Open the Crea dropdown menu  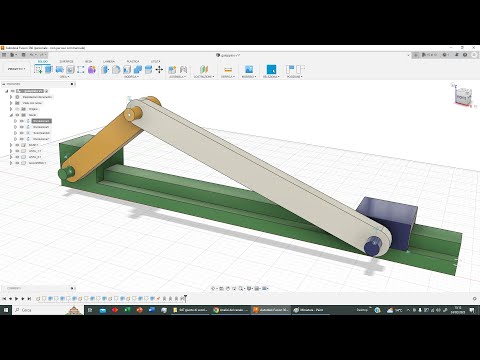coord(64,77)
